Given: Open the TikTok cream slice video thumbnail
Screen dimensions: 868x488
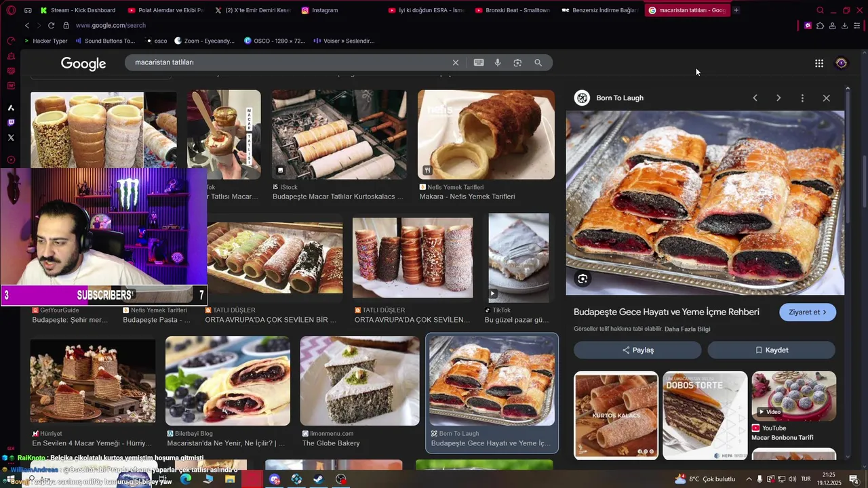Looking at the screenshot, I should 519,258.
